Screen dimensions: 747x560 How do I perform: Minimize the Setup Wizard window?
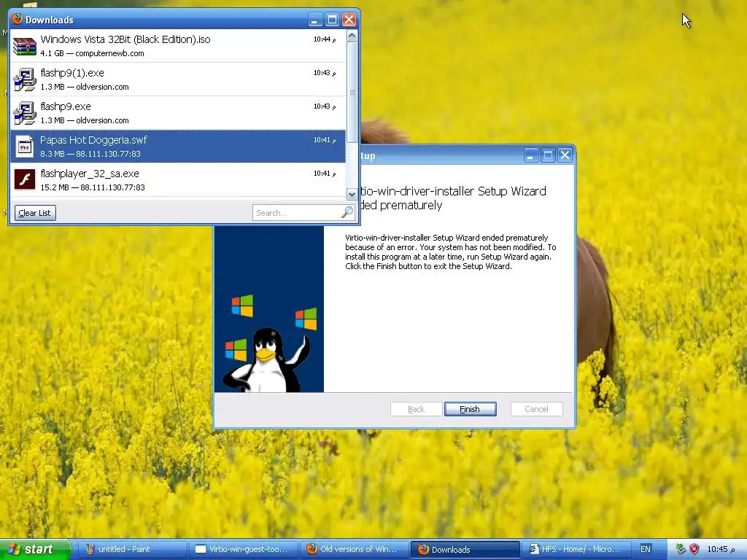(x=531, y=155)
